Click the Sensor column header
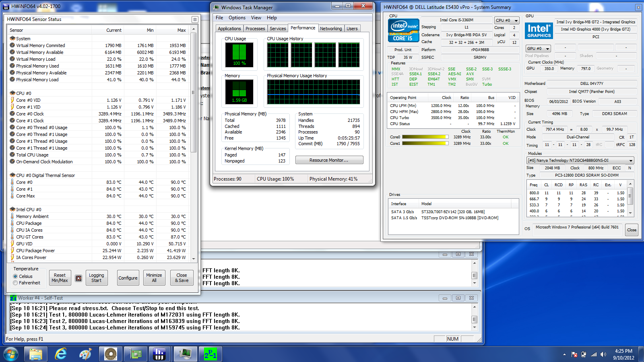The height and width of the screenshot is (362, 644). tap(17, 30)
